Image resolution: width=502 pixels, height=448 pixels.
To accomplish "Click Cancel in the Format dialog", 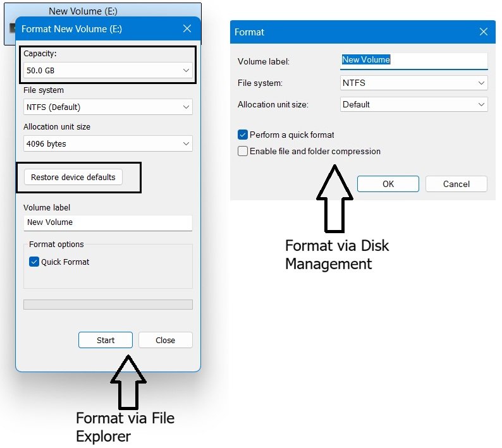I will click(456, 184).
